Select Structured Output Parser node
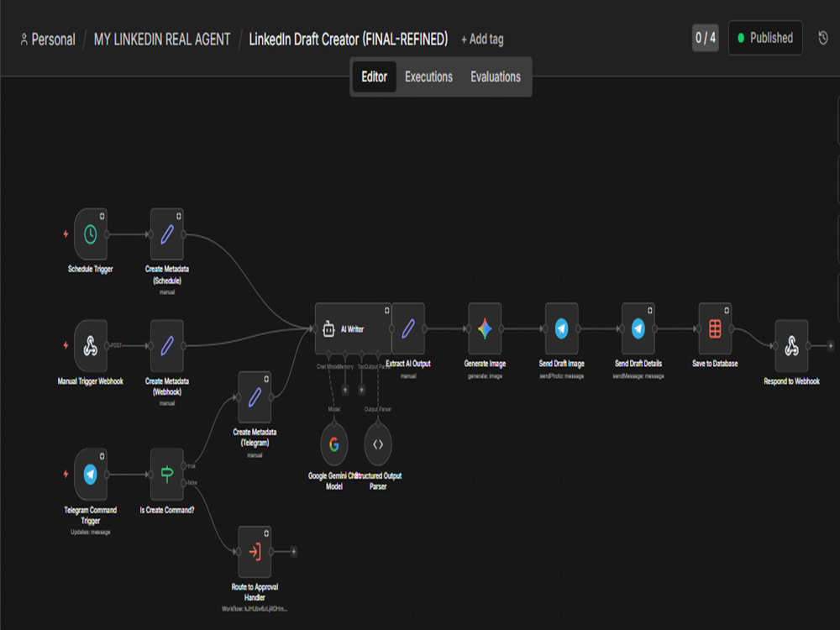This screenshot has height=630, width=840. click(378, 444)
